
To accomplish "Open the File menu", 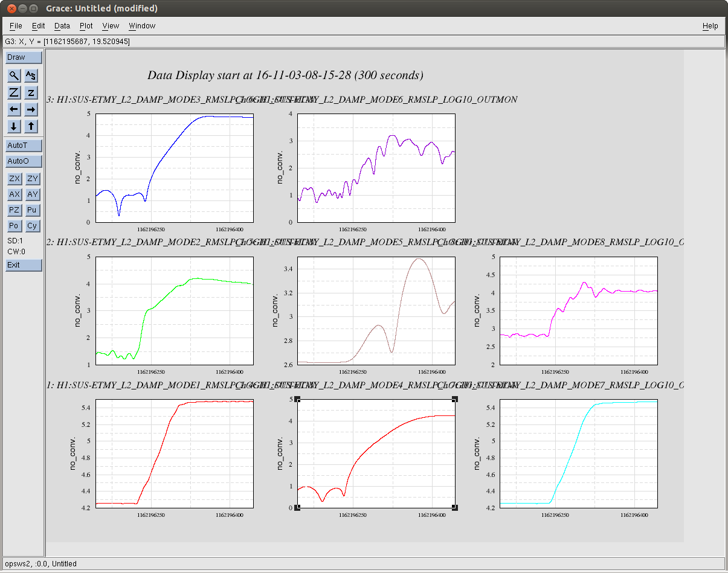I will click(x=16, y=26).
